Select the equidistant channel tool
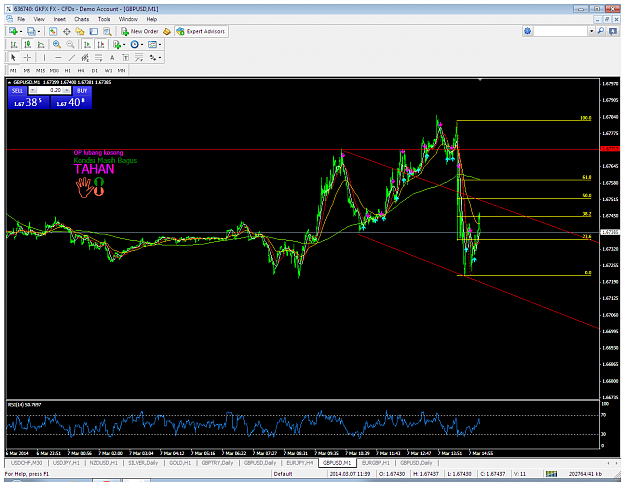This screenshot has height=482, width=625. tap(85, 58)
